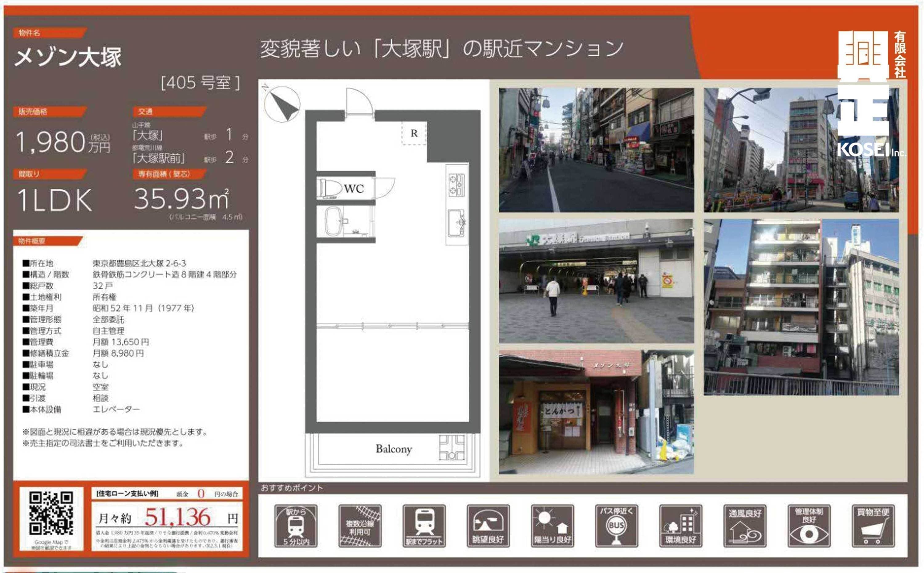Click the '駅から5分以内' train icon
The height and width of the screenshot is (573, 924).
point(295,526)
